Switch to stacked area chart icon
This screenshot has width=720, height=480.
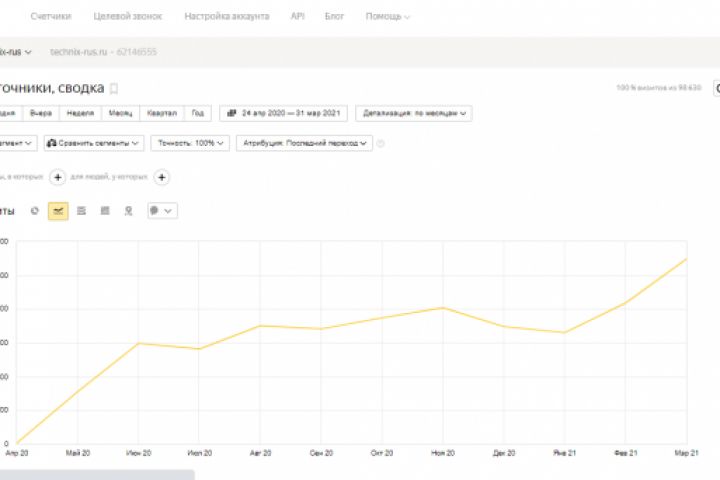coord(81,211)
